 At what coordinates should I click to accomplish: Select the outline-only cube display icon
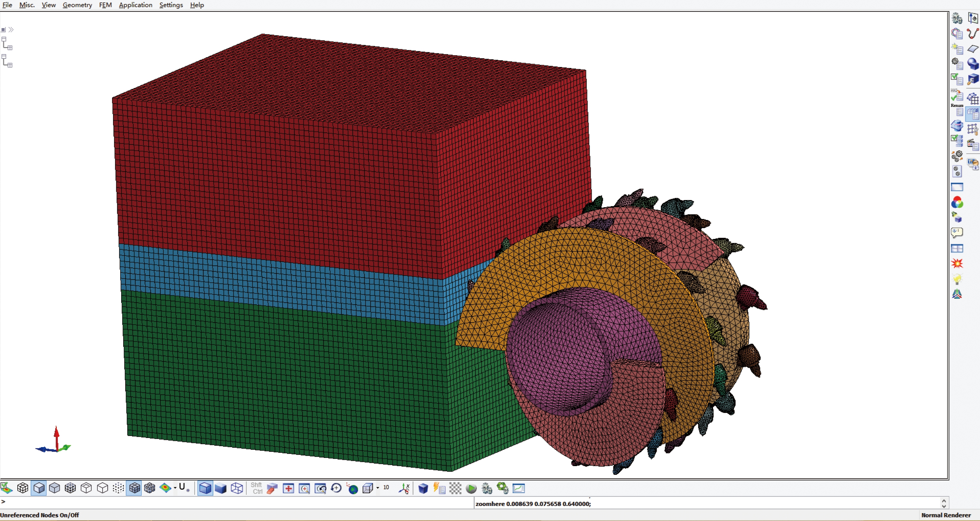[x=102, y=488]
